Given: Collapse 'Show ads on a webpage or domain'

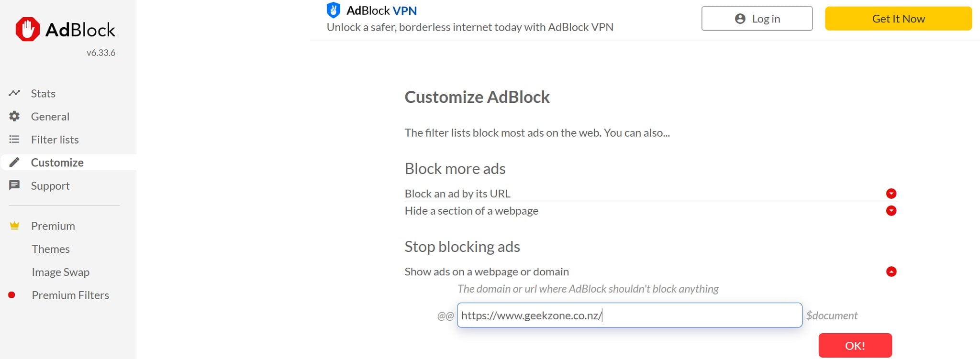Looking at the screenshot, I should [x=891, y=272].
